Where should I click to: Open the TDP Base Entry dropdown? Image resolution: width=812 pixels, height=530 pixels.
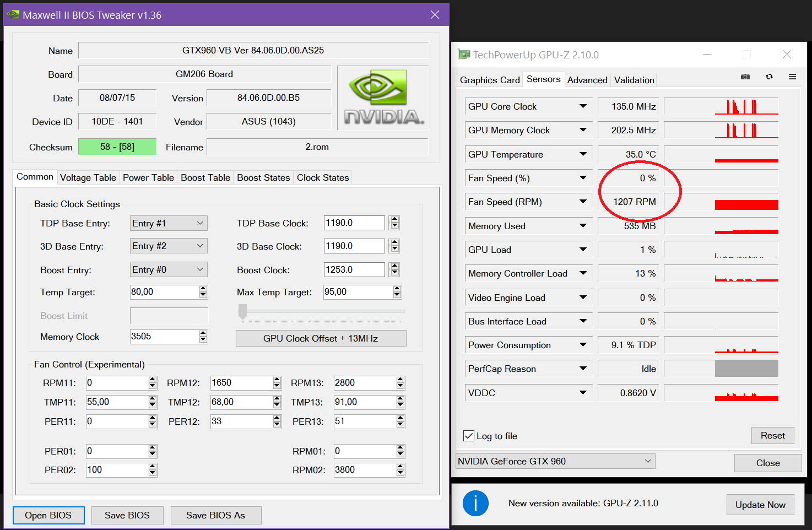coord(169,223)
